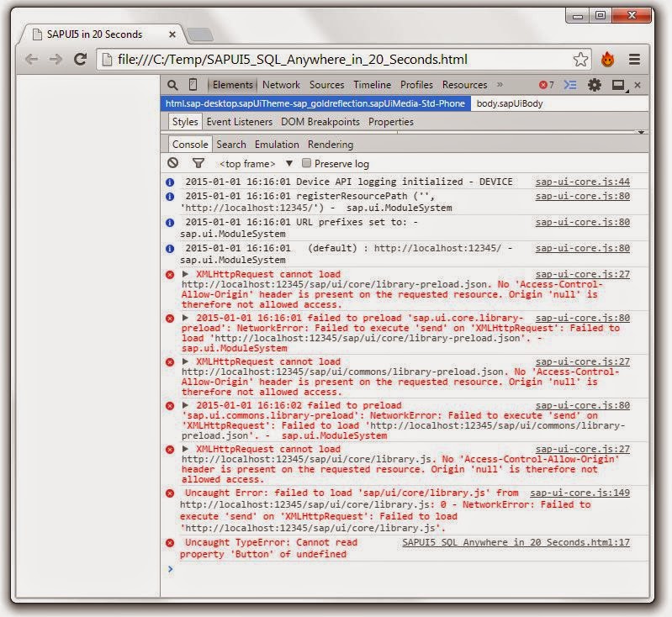Close the SAPUI5 in 20 Seconds tab

tap(172, 34)
